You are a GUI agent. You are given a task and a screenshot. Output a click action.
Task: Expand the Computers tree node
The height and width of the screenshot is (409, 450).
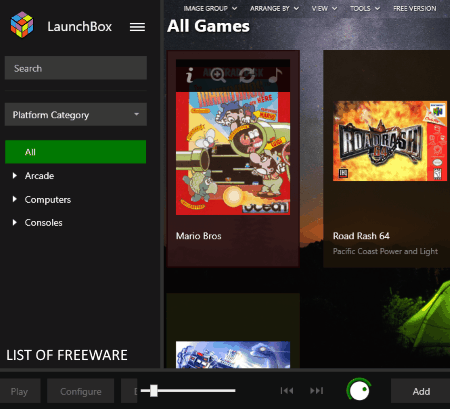[x=14, y=199]
